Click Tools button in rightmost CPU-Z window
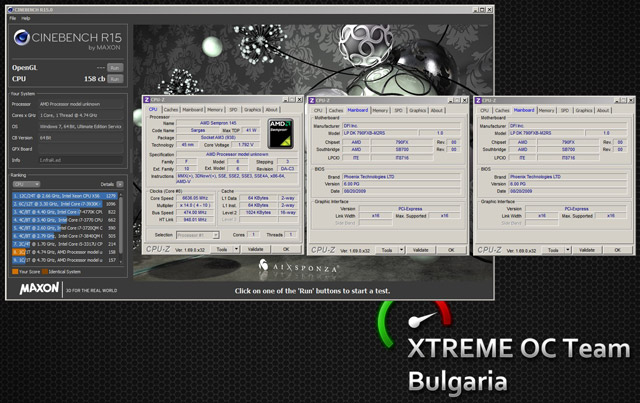The height and width of the screenshot is (403, 640). [553, 250]
